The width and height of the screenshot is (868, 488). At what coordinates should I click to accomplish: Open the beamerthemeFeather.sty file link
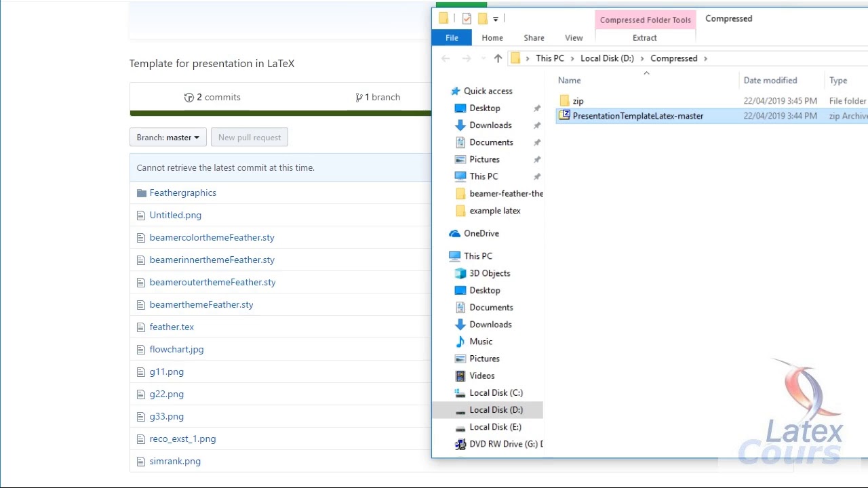[201, 305]
